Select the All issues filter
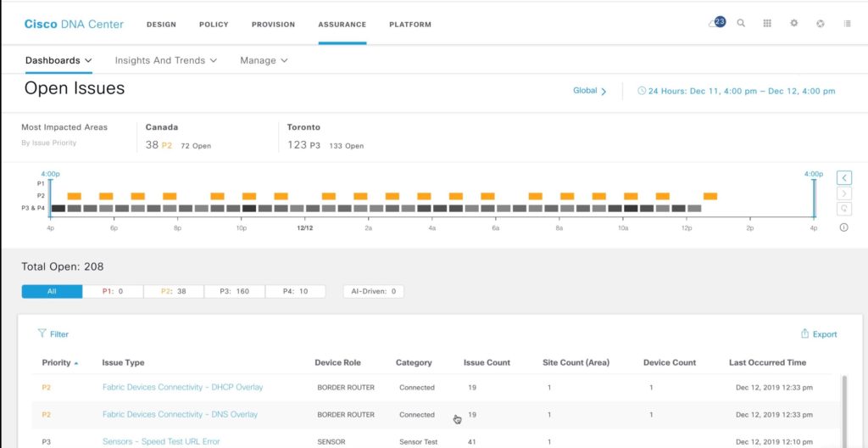Screen dimensions: 868x448 pyautogui.click(x=52, y=291)
